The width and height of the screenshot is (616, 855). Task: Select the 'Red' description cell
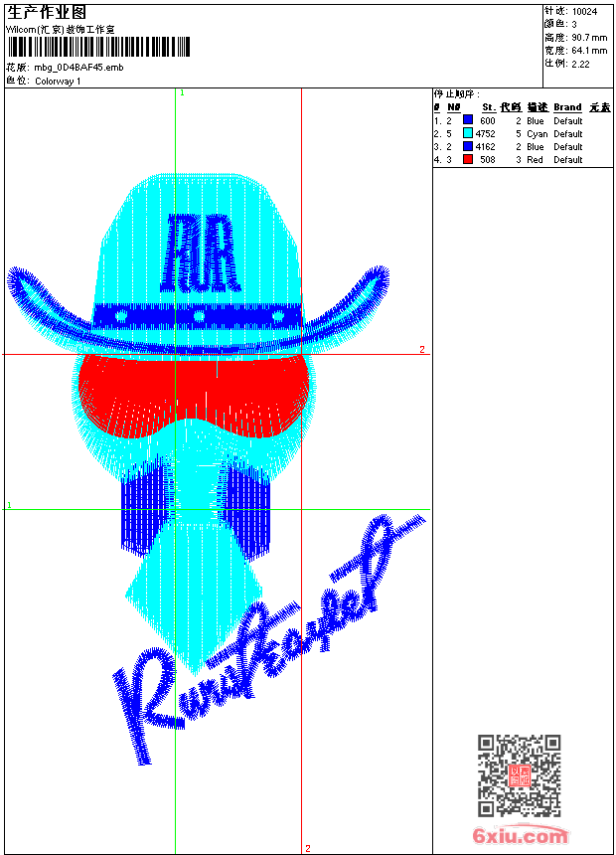535,160
